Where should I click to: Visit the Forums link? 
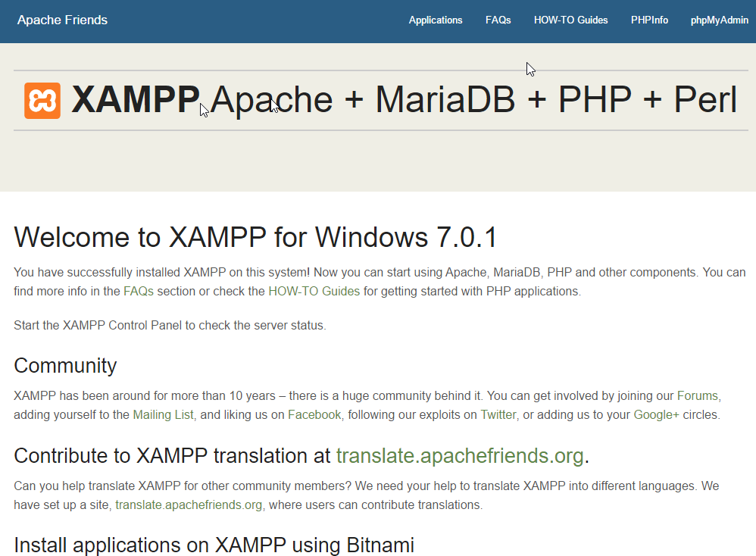pos(697,396)
